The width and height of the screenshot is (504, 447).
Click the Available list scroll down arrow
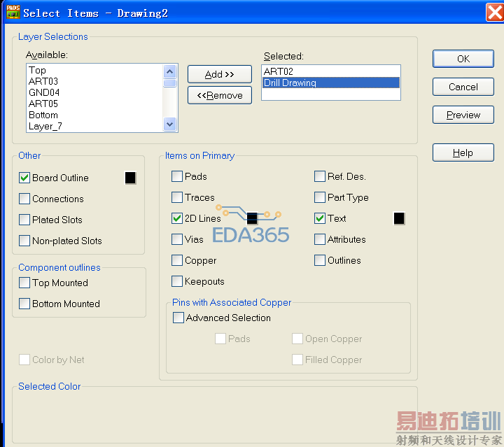(170, 124)
